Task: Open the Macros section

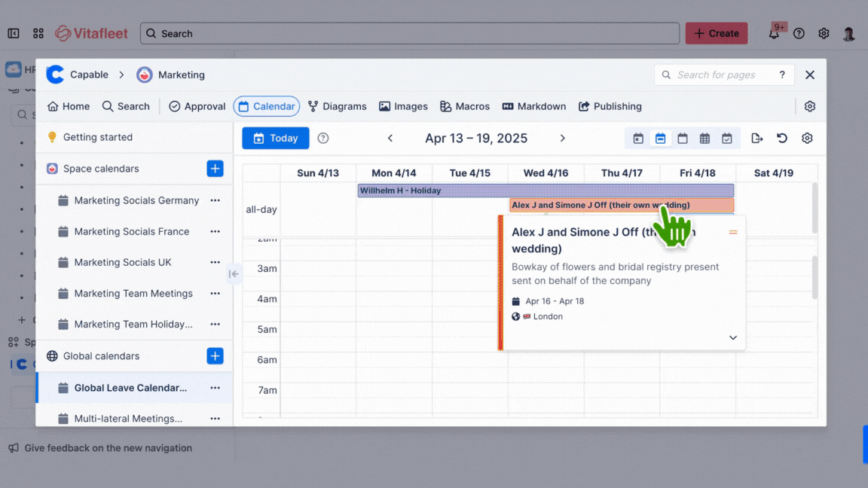Action: (465, 106)
